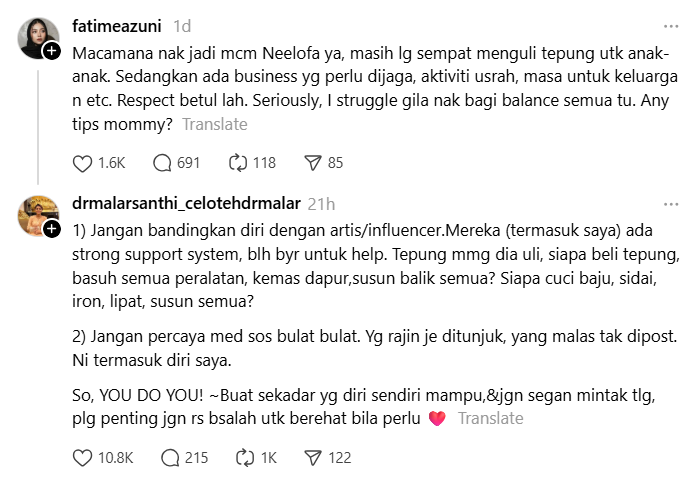This screenshot has width=692, height=480.
Task: Translate drmalarsanthi's reply
Action: pos(490,419)
